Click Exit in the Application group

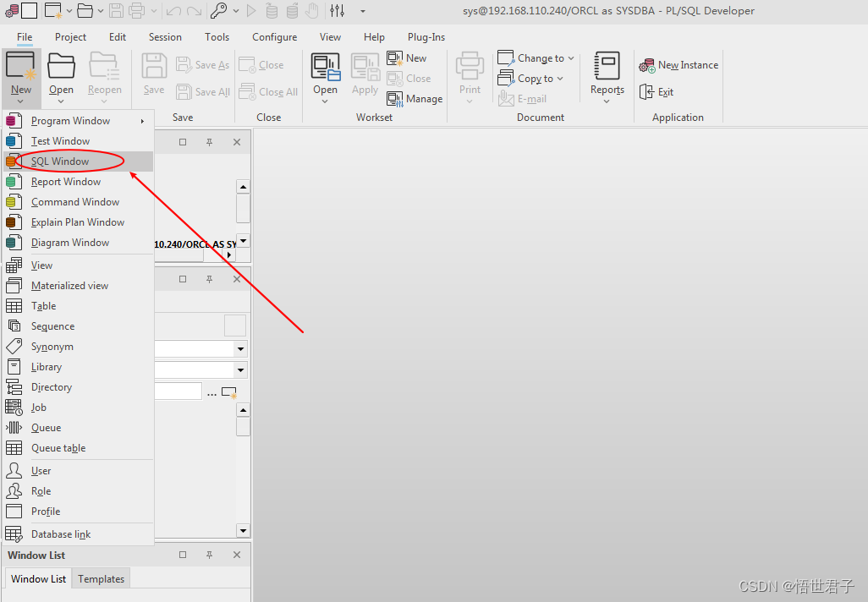click(656, 92)
